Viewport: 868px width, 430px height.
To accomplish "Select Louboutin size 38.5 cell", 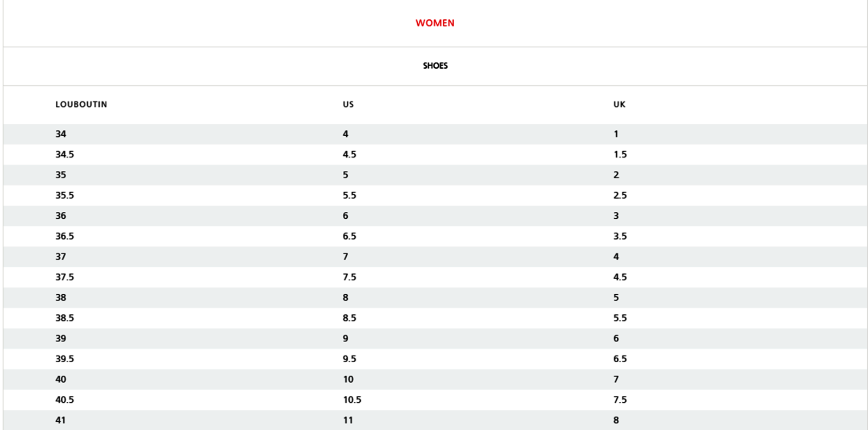I will [65, 318].
